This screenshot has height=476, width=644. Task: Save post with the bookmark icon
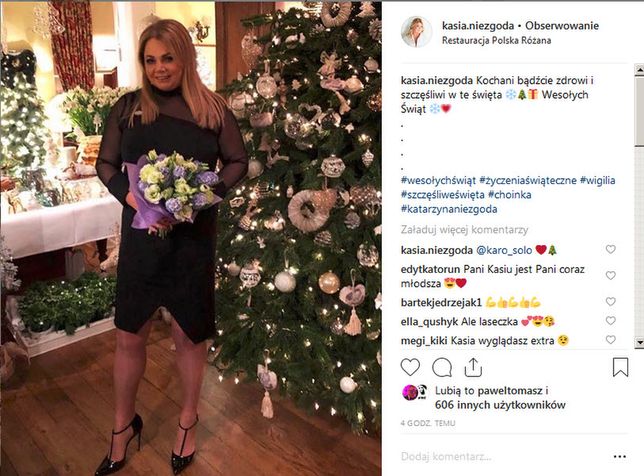pos(620,367)
